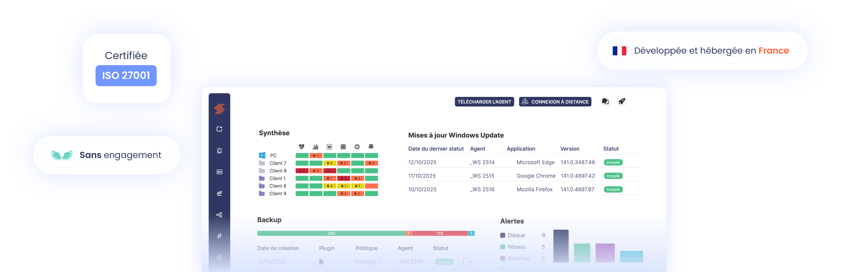Open the chat bubble icon in the header
Screen dimensions: 868x272
click(605, 102)
